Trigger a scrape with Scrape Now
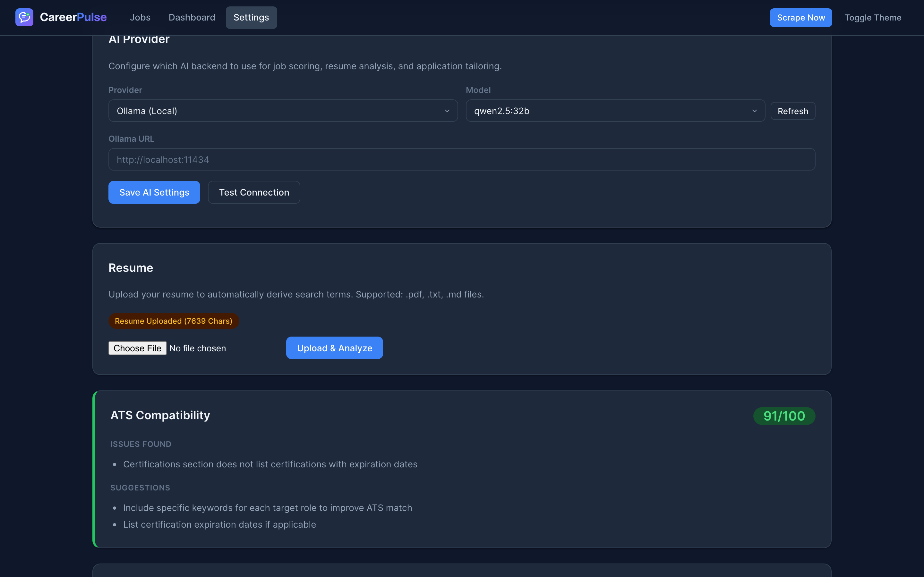 pyautogui.click(x=801, y=17)
